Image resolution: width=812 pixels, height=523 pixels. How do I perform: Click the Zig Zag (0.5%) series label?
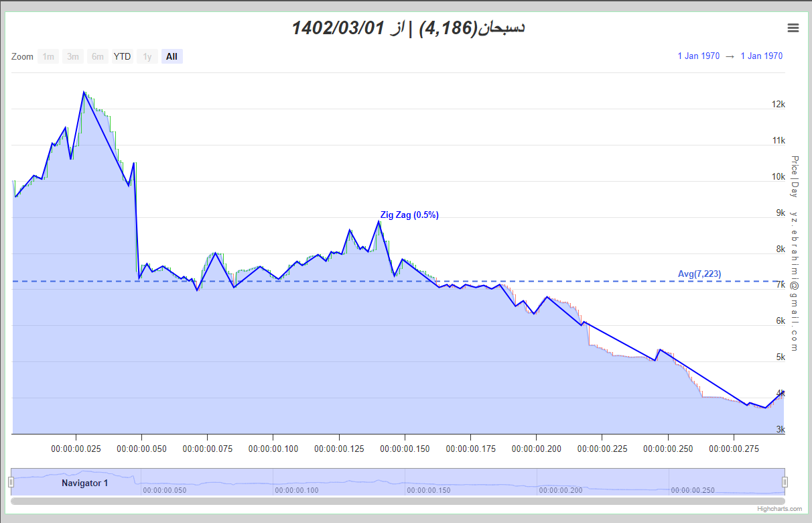(409, 215)
